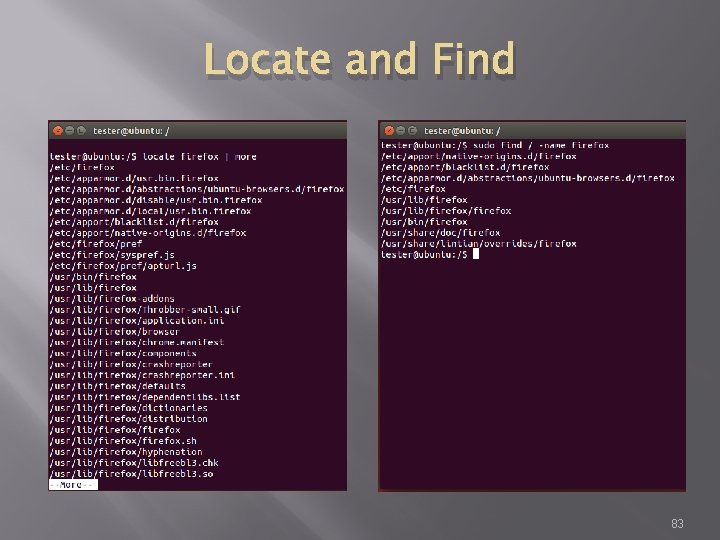
Task: Click '/usr/lib/firefox/firefox' in right terminal
Action: 446,211
